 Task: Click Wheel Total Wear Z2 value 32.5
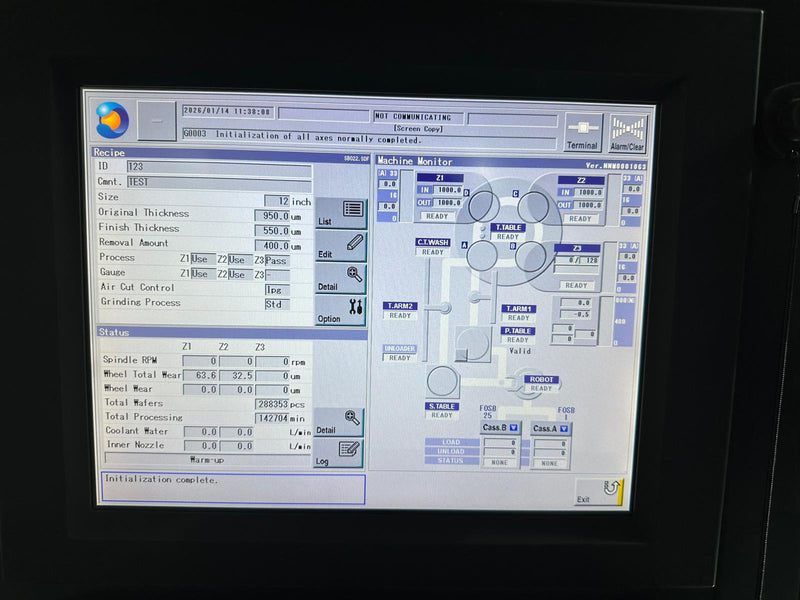click(236, 376)
